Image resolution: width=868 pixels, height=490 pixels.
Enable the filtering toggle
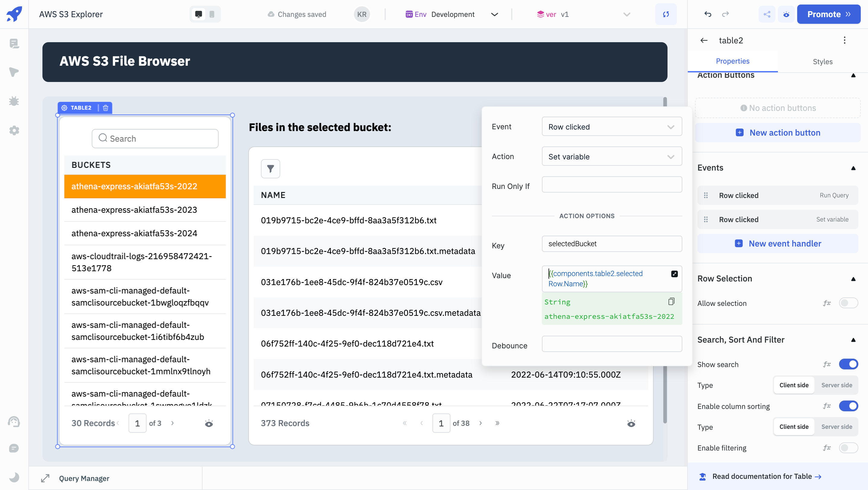tap(848, 448)
